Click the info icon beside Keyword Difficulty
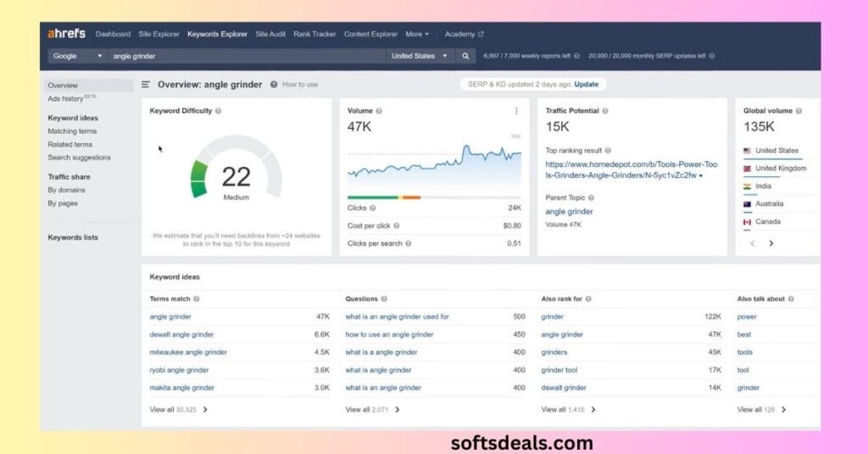Viewport: 868px width, 454px height. pyautogui.click(x=218, y=111)
